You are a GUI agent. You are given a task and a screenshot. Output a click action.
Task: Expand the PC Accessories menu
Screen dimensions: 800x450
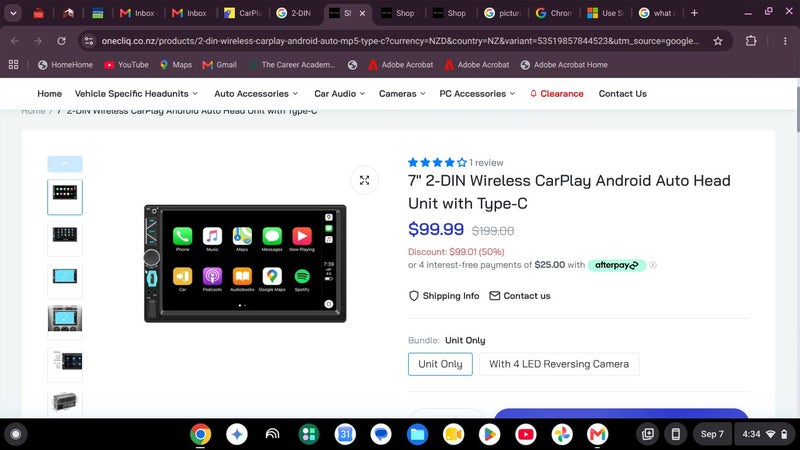click(x=477, y=94)
